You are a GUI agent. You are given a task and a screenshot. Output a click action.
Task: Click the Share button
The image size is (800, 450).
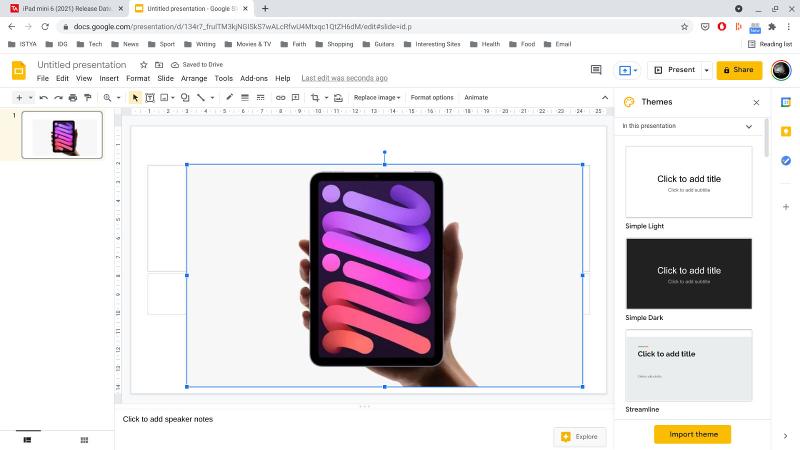pos(739,70)
